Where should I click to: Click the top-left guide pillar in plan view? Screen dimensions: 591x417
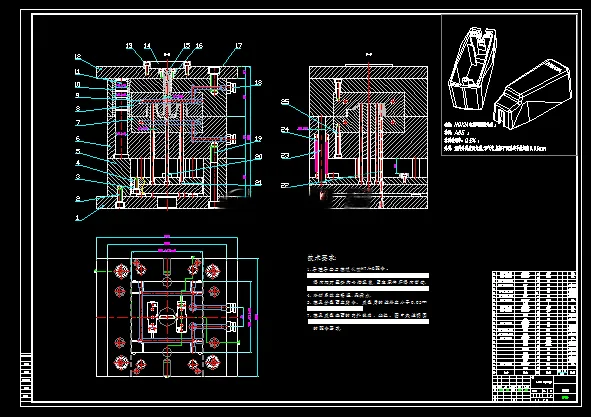pos(121,271)
